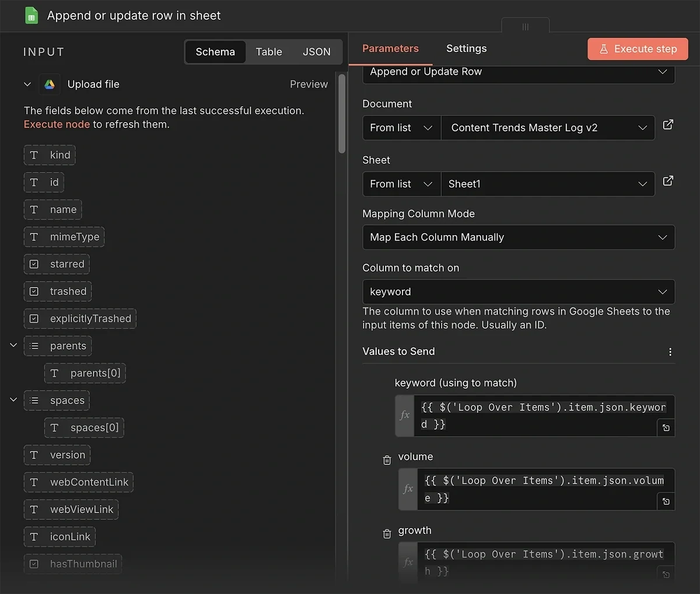Open expression editor for volume field
This screenshot has height=594, width=700.
click(666, 501)
